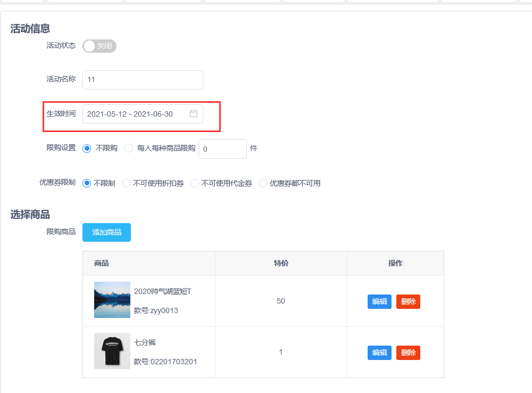Click the 活动名称 input field containing 11
This screenshot has height=393, width=532.
tap(143, 80)
